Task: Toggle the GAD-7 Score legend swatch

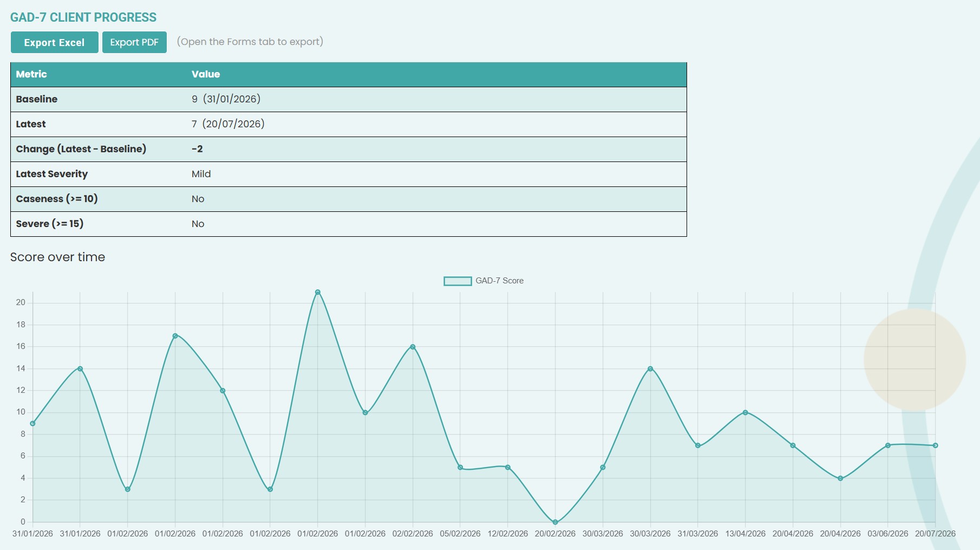Action: (x=458, y=281)
